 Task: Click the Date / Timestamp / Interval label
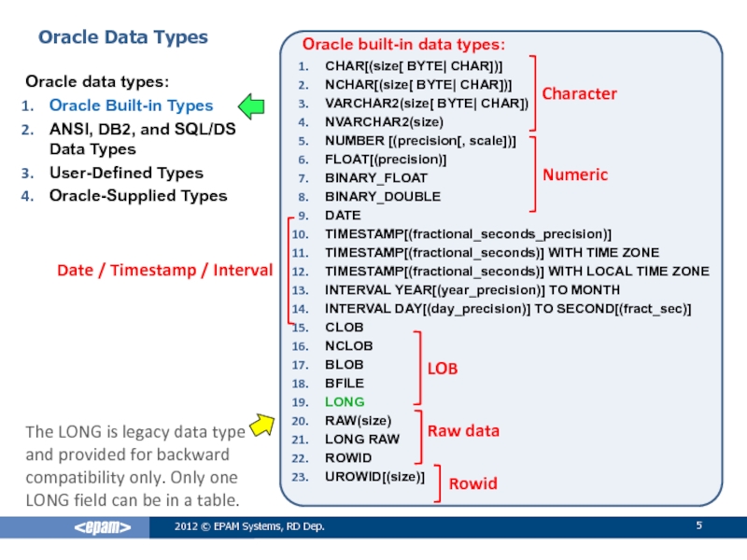click(x=164, y=270)
